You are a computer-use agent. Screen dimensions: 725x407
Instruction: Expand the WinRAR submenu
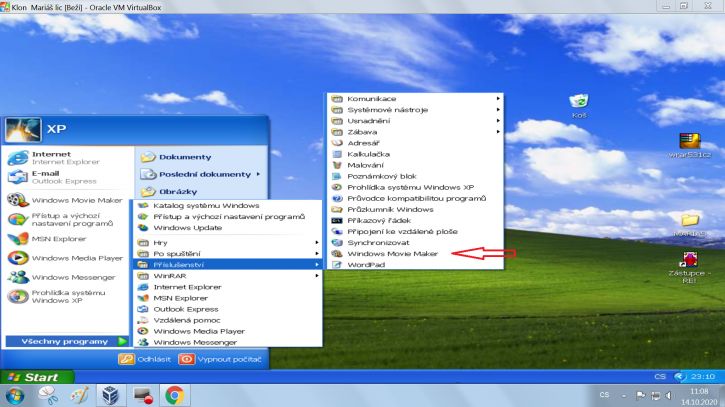point(227,276)
